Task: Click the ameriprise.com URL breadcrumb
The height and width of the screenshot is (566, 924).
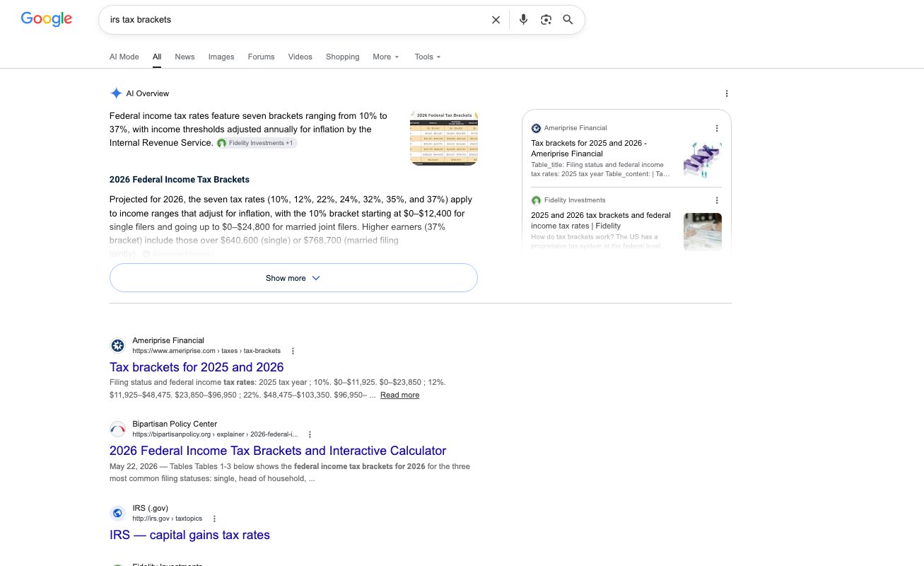Action: tap(206, 351)
